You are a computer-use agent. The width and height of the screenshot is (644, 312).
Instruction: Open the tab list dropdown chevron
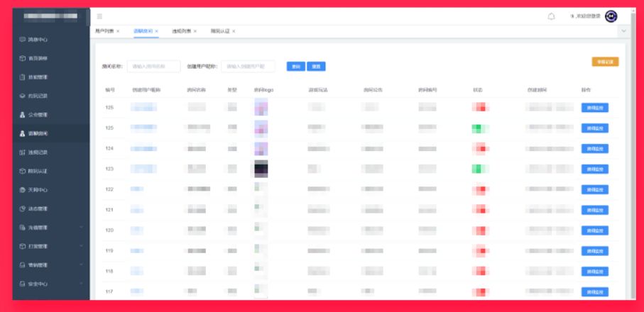pyautogui.click(x=624, y=31)
